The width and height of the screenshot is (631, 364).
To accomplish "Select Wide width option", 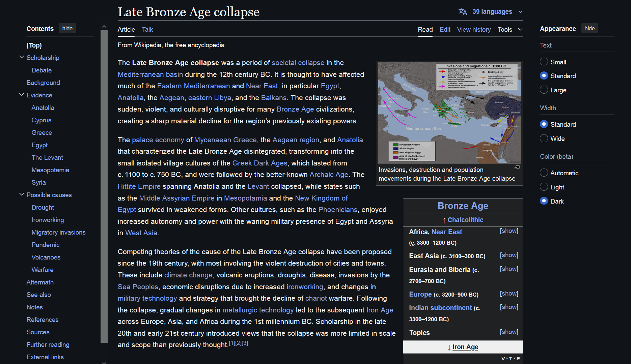I will [544, 138].
